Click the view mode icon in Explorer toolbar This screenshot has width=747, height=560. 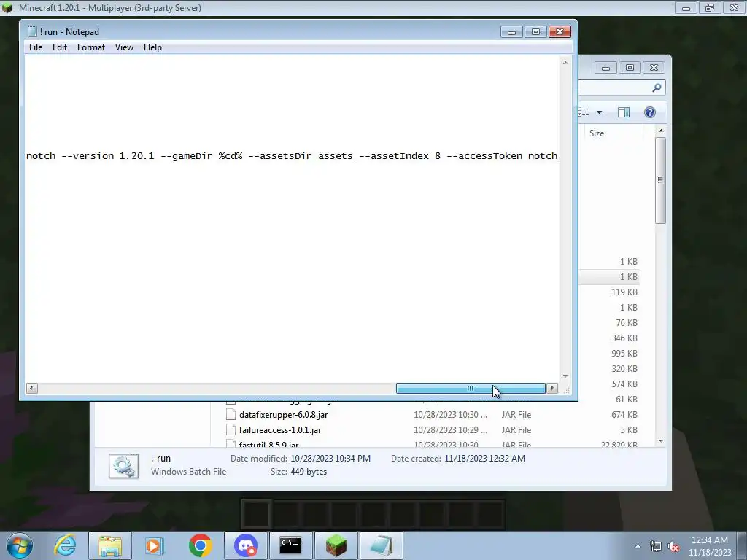pyautogui.click(x=584, y=112)
